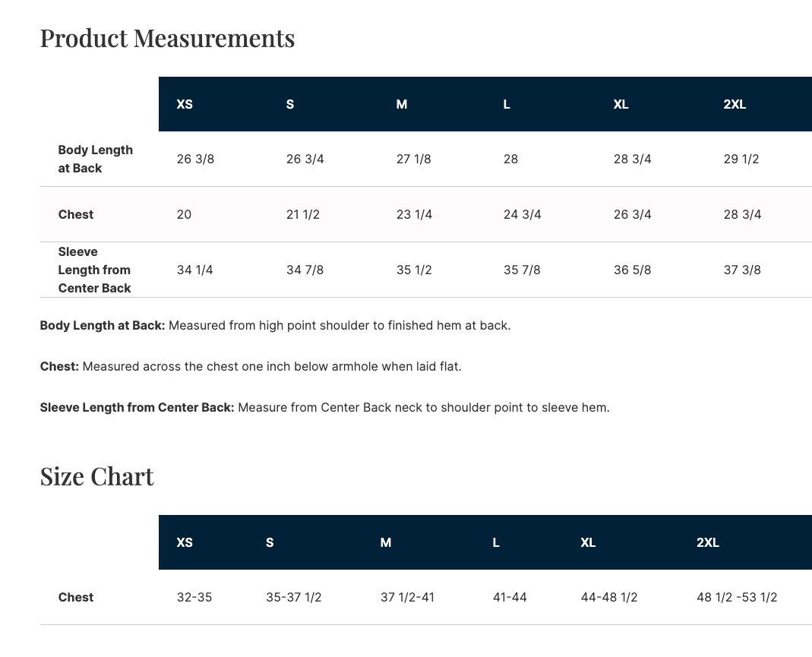Select the L body length value "28"
The height and width of the screenshot is (657, 812).
point(510,159)
